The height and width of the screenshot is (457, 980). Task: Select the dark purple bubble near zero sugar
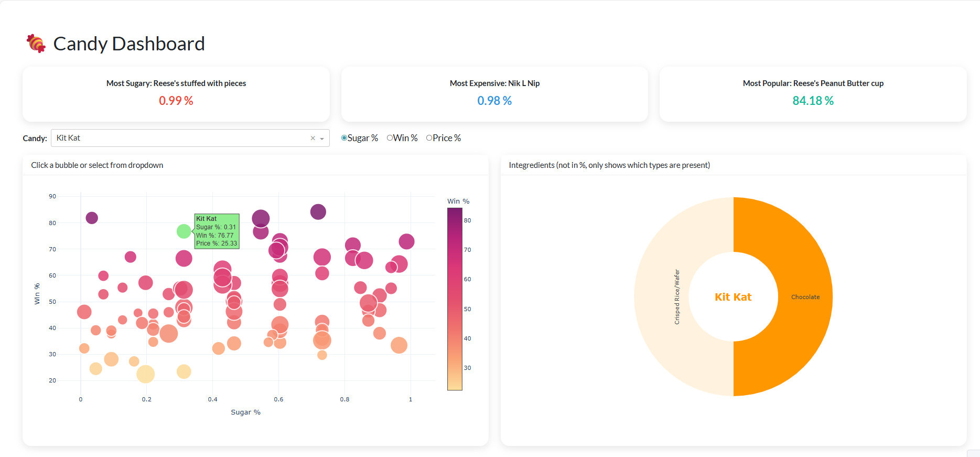pos(92,218)
